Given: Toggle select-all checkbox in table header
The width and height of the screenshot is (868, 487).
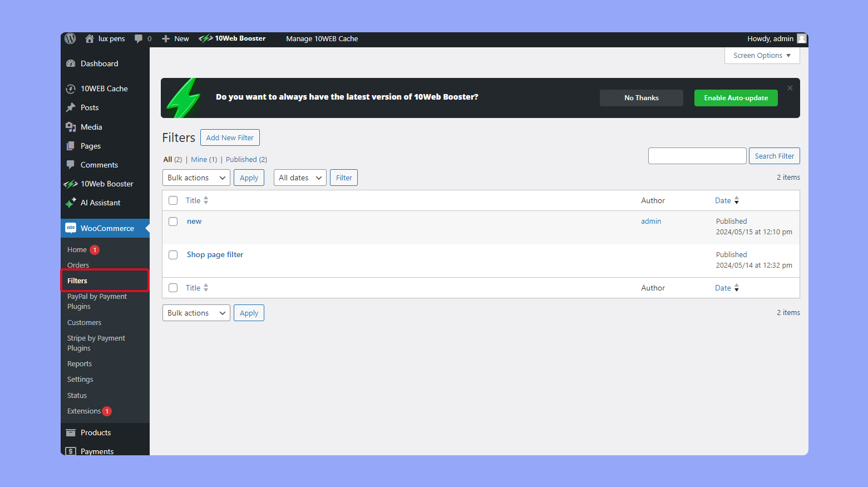Looking at the screenshot, I should click(x=173, y=200).
